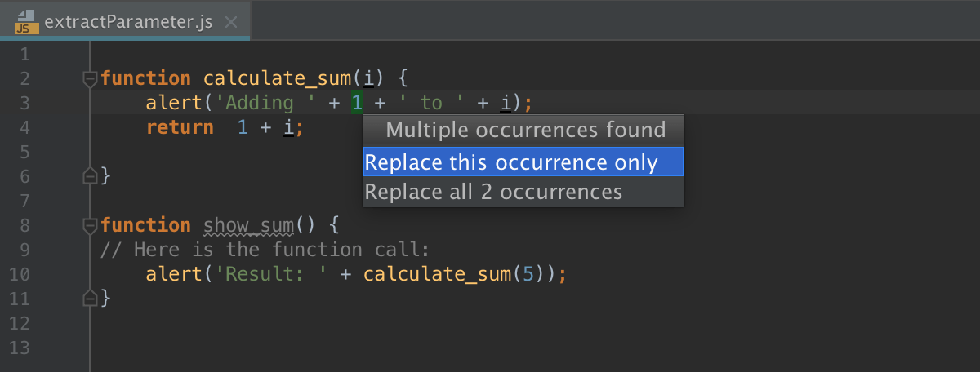
Task: Click the fold end marker on line 6
Action: coord(90,175)
